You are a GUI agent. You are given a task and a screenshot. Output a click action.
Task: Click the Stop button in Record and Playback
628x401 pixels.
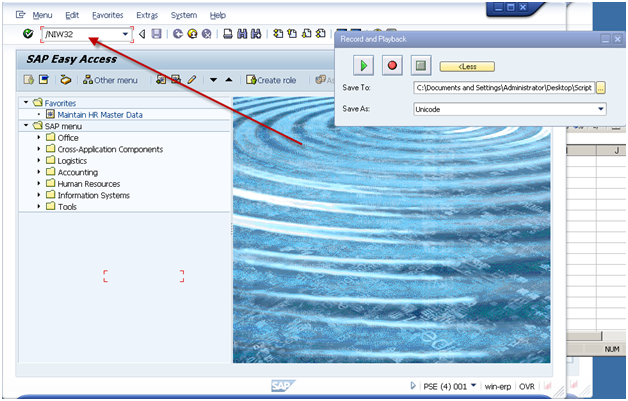pos(421,65)
